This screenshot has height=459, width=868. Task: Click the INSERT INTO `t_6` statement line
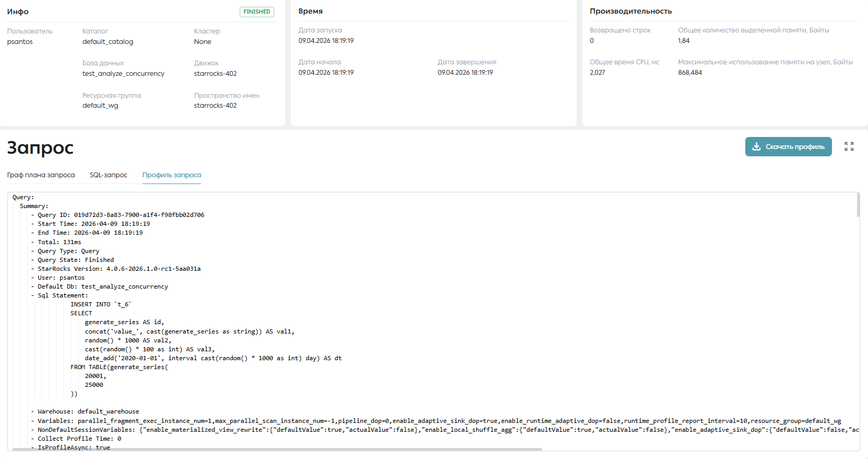click(101, 304)
